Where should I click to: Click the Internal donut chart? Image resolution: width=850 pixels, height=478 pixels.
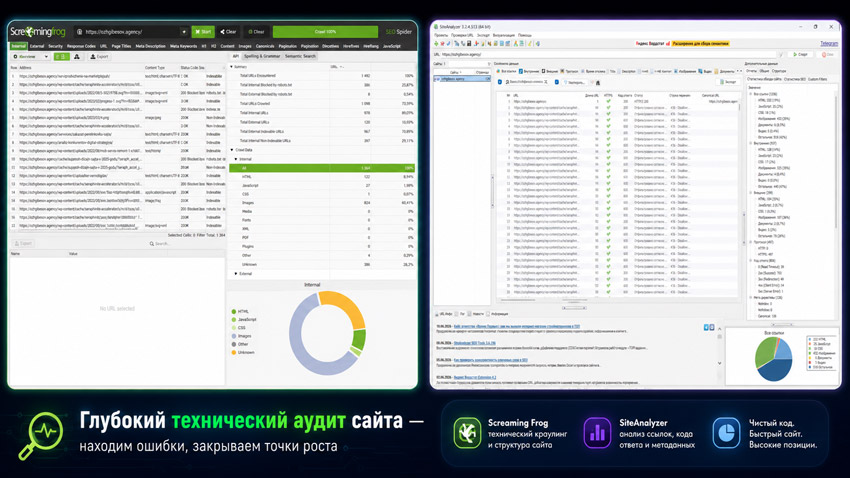click(x=327, y=333)
